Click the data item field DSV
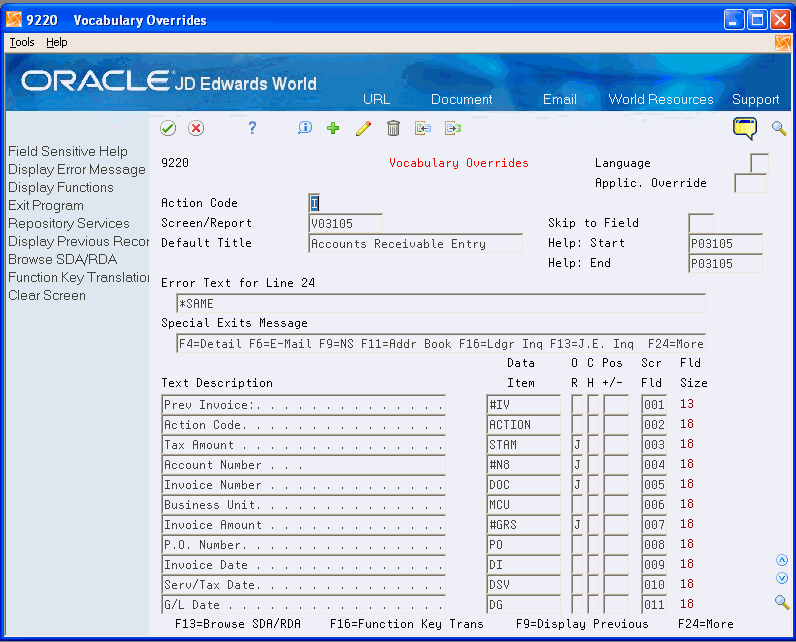 pyautogui.click(x=523, y=585)
